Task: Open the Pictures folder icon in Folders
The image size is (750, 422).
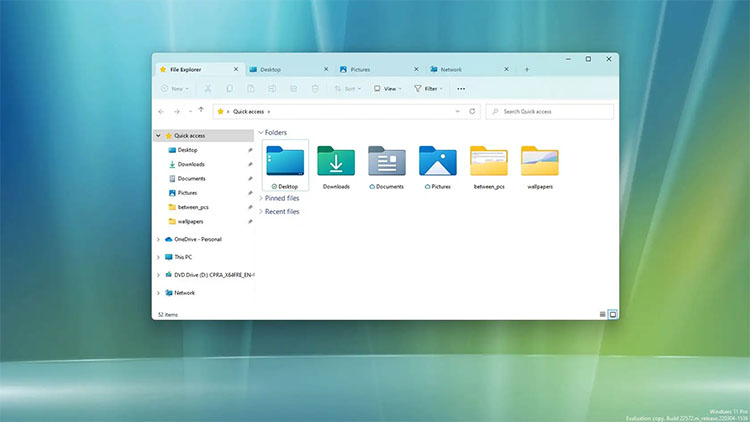Action: (x=438, y=161)
